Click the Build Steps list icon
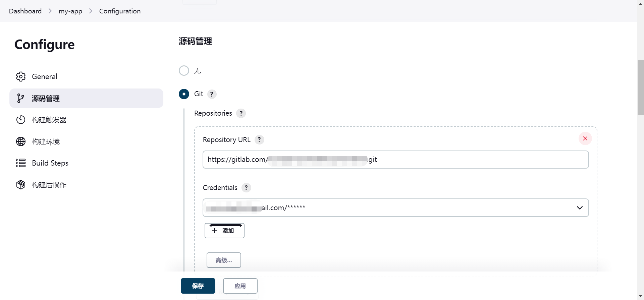 click(21, 163)
